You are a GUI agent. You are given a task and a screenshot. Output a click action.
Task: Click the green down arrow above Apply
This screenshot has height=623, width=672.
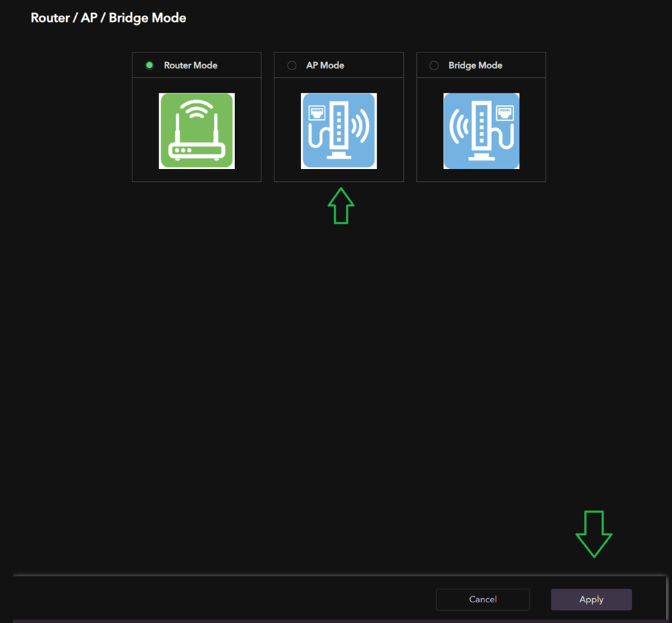tap(593, 533)
